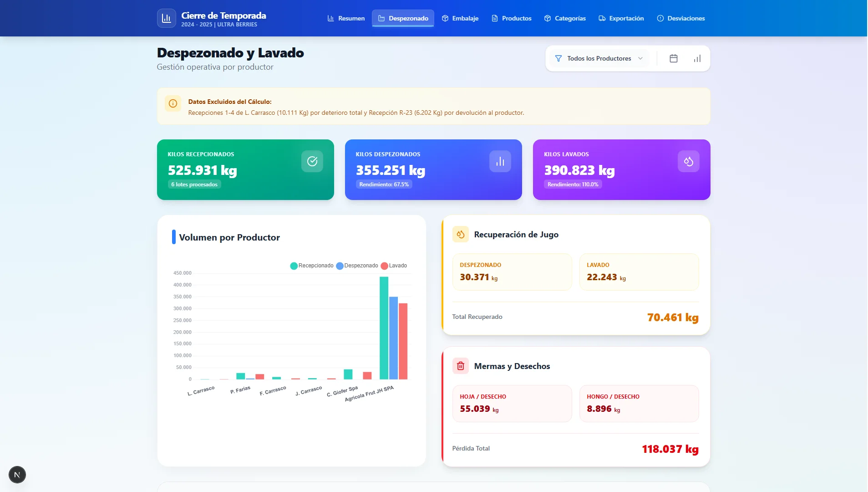
Task: Click the N circle button at bottom left
Action: pyautogui.click(x=17, y=474)
